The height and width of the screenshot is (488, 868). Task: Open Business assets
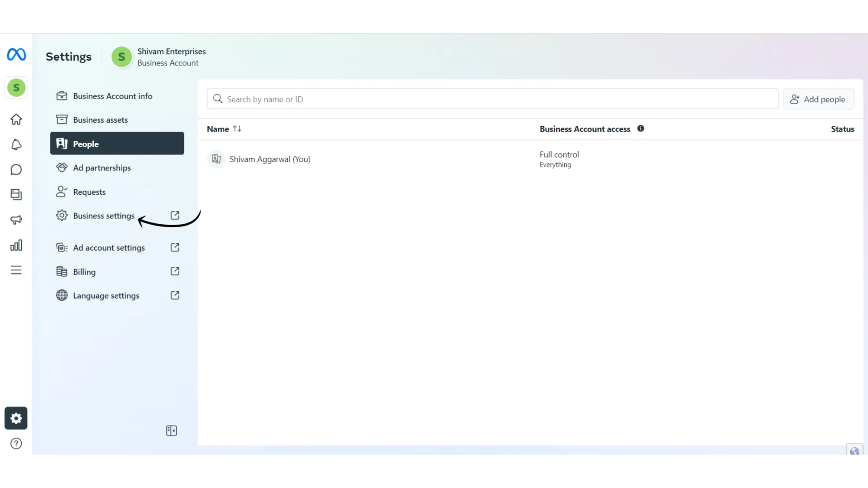[100, 120]
